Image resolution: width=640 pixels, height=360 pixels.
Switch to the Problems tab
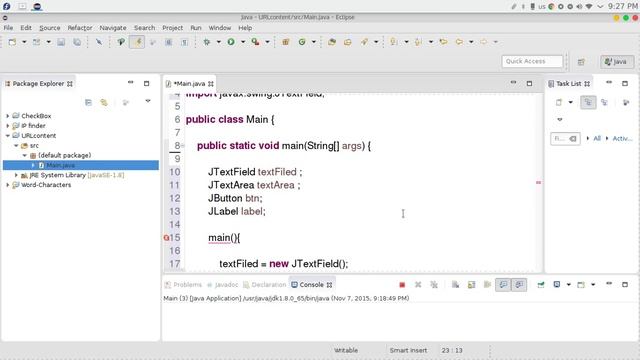[183, 285]
